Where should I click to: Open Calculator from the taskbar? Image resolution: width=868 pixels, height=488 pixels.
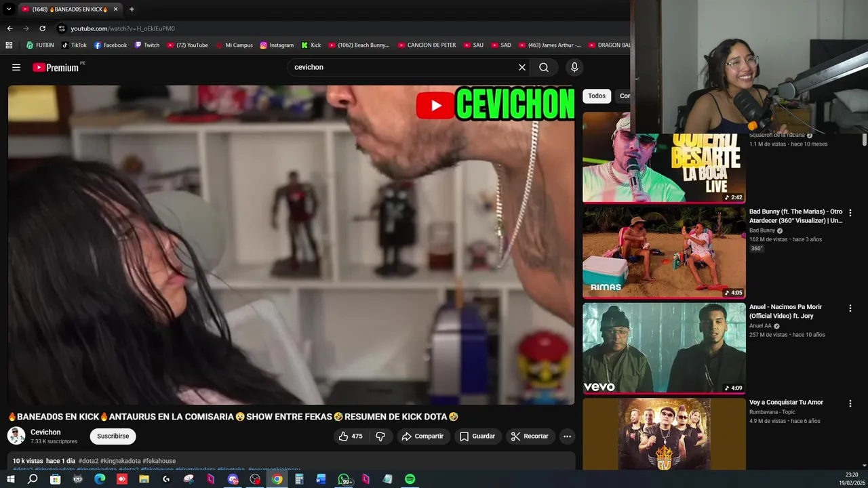point(299,479)
